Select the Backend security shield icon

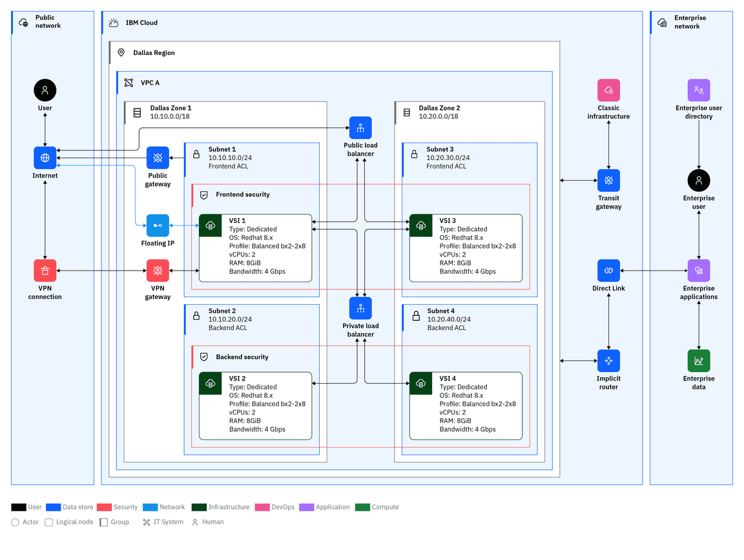(x=204, y=357)
